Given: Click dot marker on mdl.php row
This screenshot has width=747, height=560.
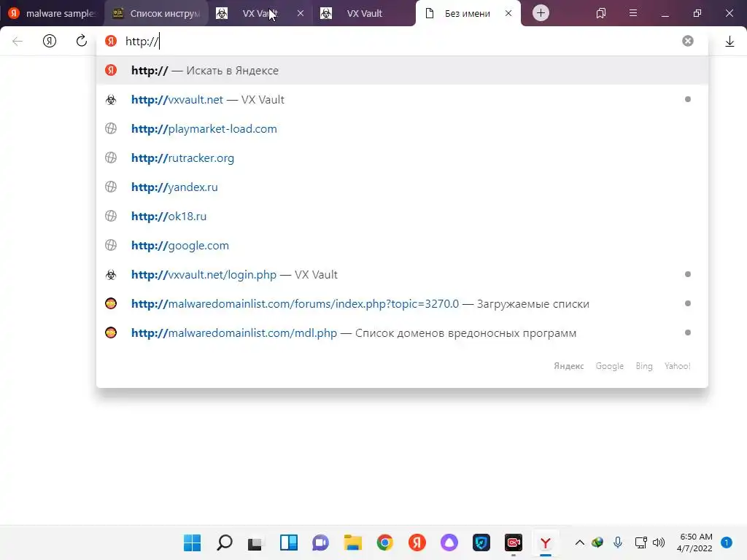Looking at the screenshot, I should (x=687, y=332).
